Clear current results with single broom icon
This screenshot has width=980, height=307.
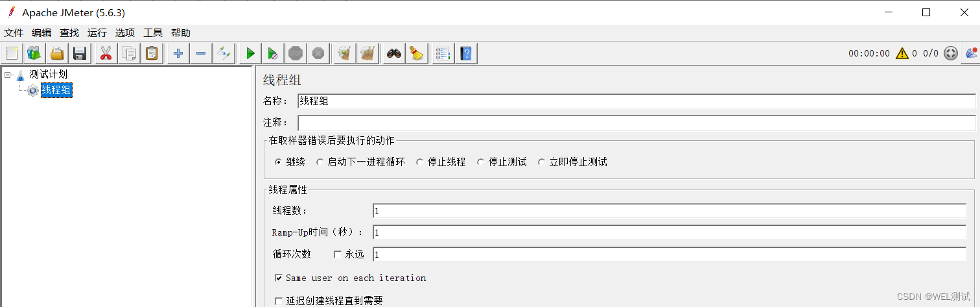(x=344, y=53)
